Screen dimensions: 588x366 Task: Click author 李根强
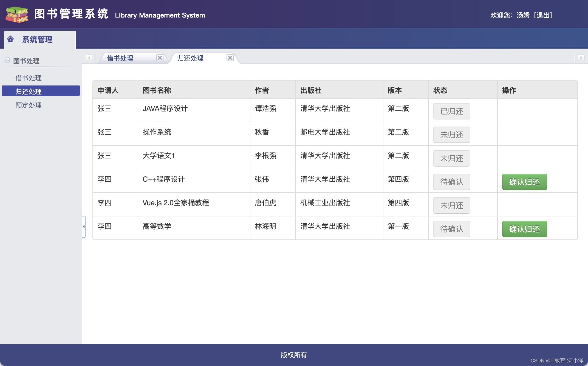click(x=265, y=156)
